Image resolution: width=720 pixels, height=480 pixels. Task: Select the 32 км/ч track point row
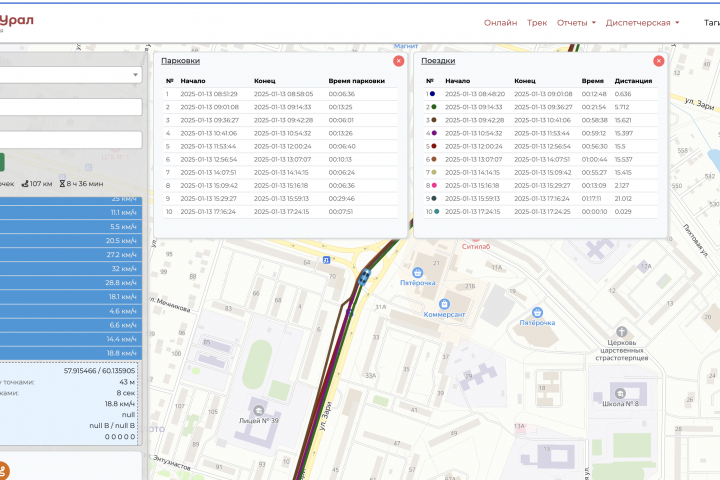point(71,269)
